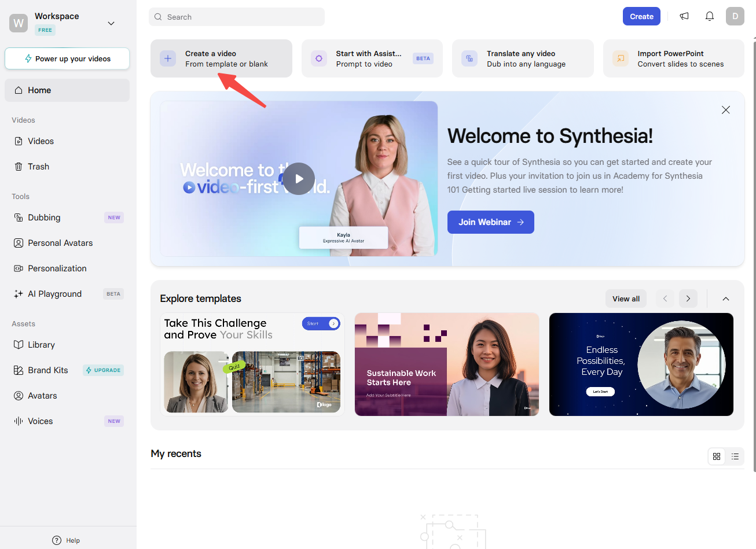Open the Library assets page
The height and width of the screenshot is (549, 756).
coord(67,345)
